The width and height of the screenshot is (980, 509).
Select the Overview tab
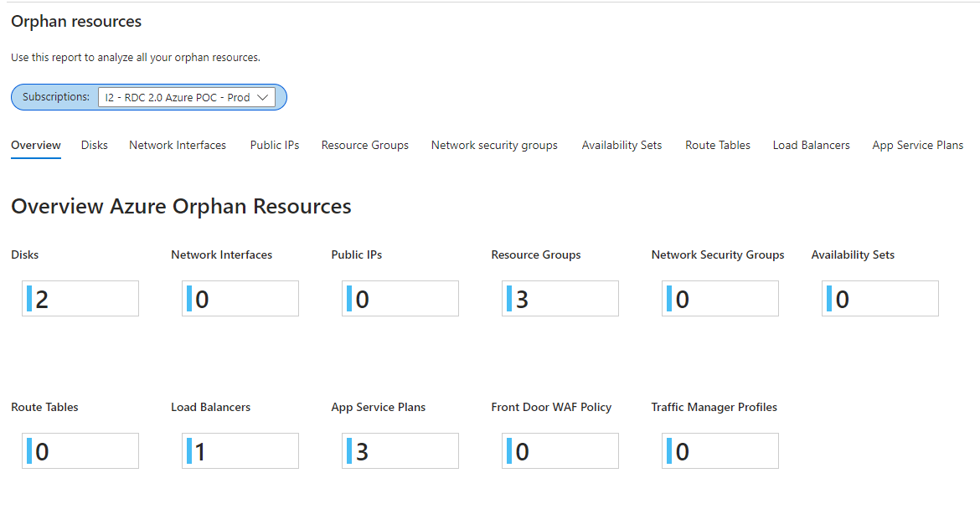(x=36, y=145)
